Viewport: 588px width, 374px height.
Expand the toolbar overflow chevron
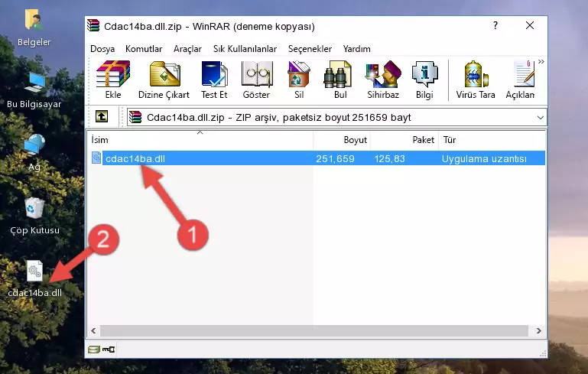(x=541, y=62)
